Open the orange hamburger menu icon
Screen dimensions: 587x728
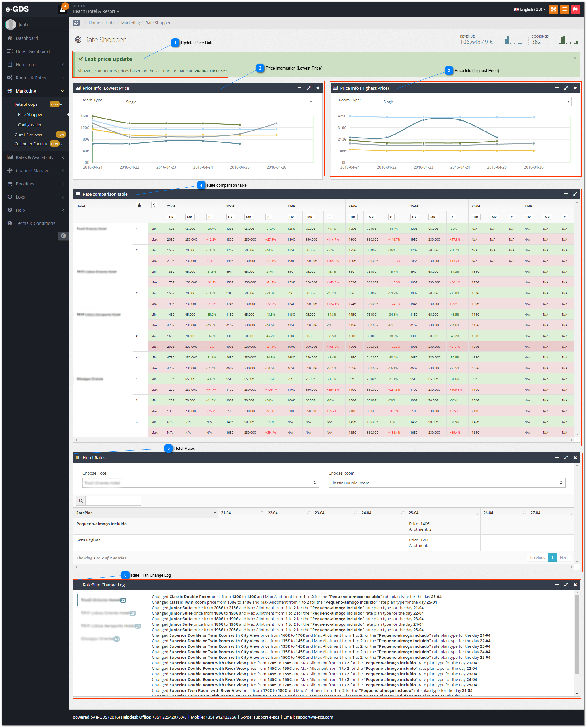pos(564,9)
